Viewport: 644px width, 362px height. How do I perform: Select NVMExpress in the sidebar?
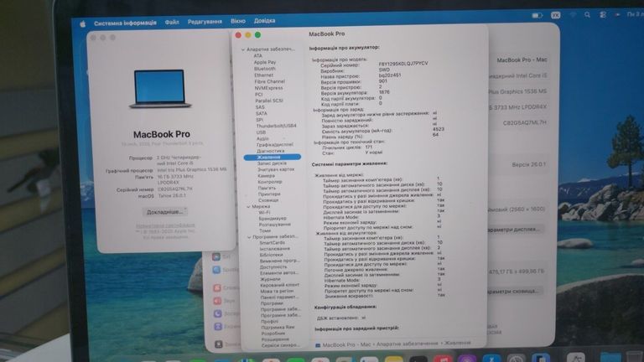click(x=268, y=88)
